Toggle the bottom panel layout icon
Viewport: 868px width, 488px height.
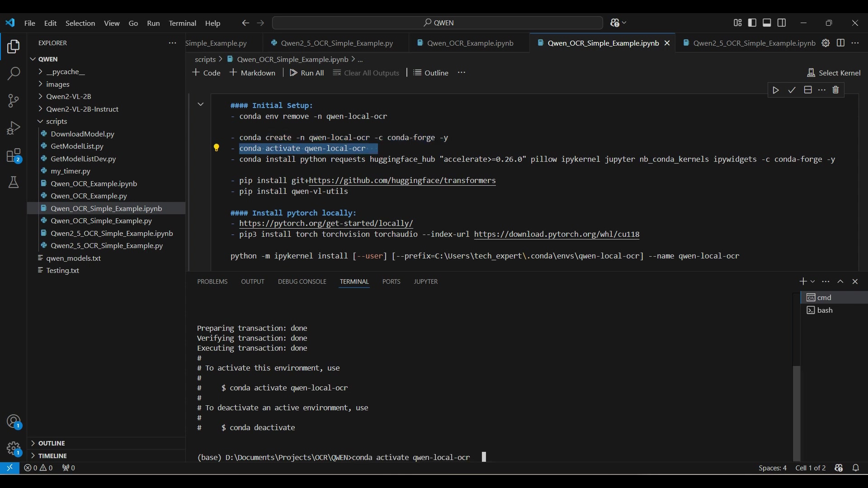click(767, 23)
